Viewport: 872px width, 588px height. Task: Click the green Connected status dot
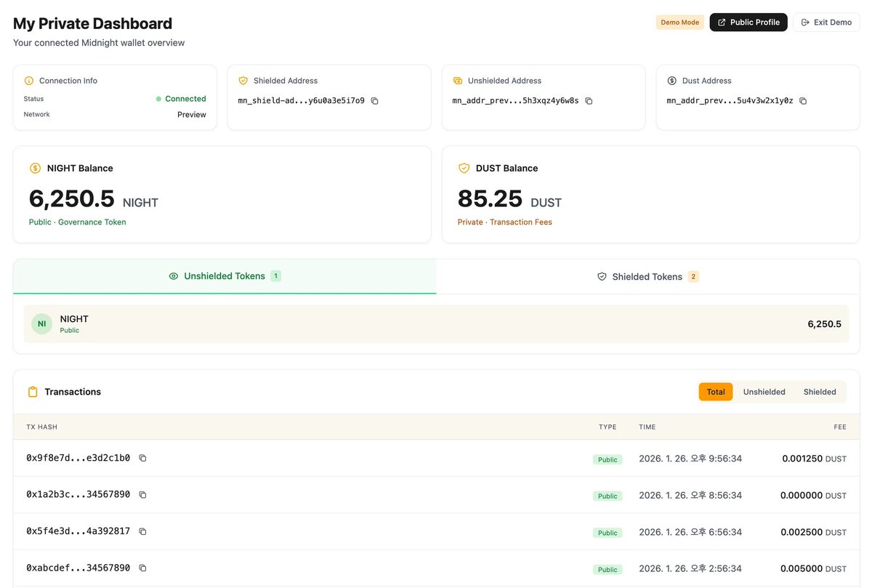(158, 99)
